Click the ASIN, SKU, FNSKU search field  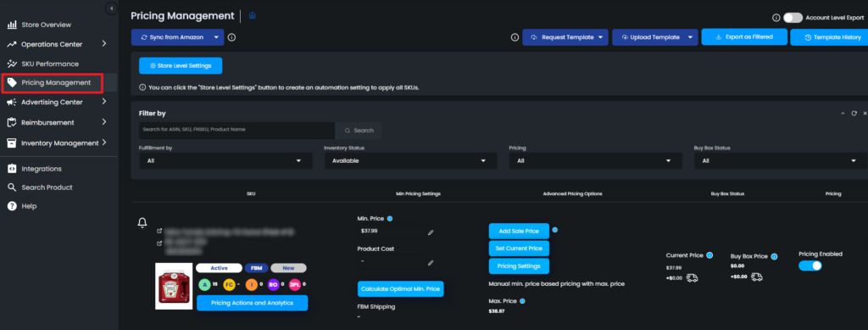(237, 130)
